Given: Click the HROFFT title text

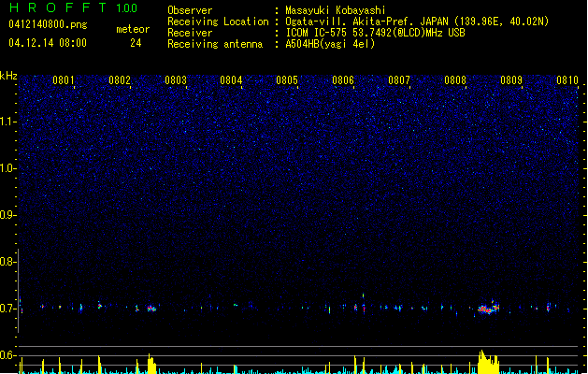Looking at the screenshot, I should pyautogui.click(x=58, y=7).
